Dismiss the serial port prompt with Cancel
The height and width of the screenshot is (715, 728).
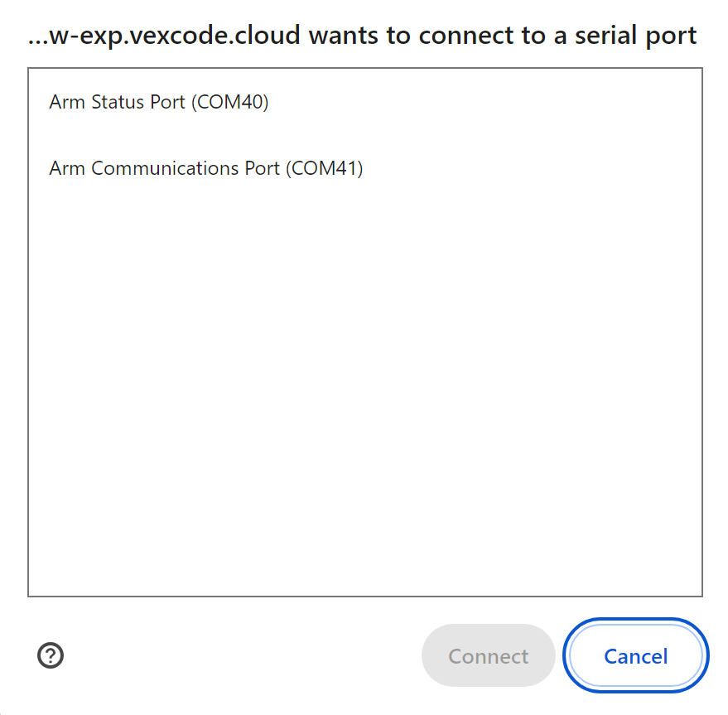tap(634, 655)
